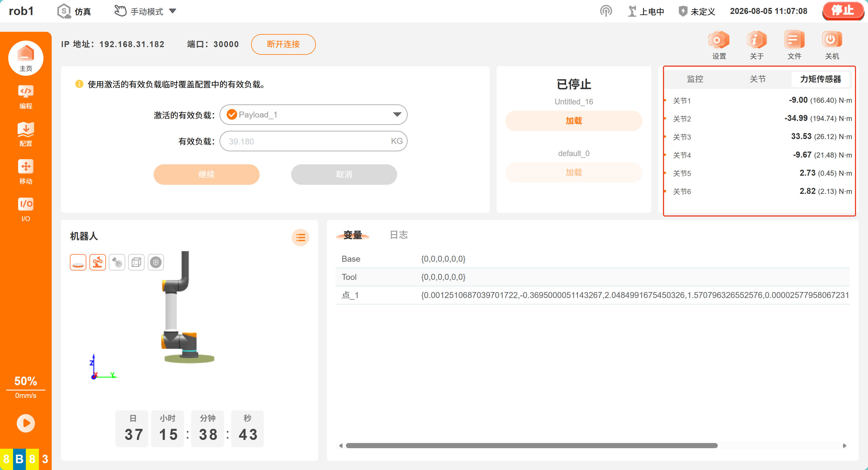Click the 日 37 runtime counter

[132, 429]
